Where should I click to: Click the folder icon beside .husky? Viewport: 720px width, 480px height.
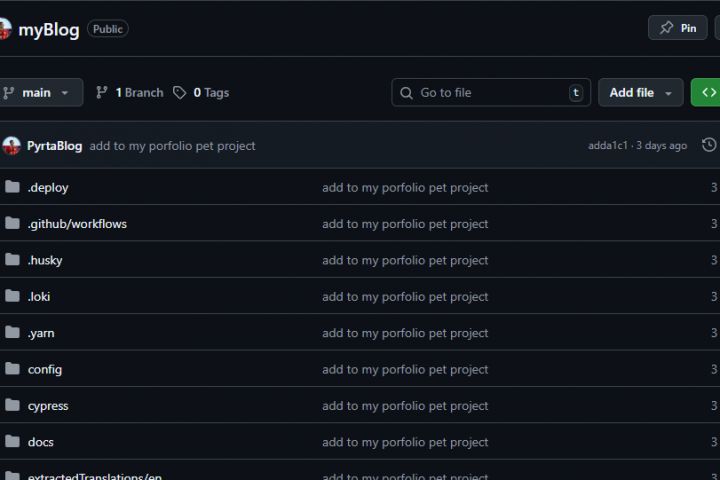[x=12, y=260]
